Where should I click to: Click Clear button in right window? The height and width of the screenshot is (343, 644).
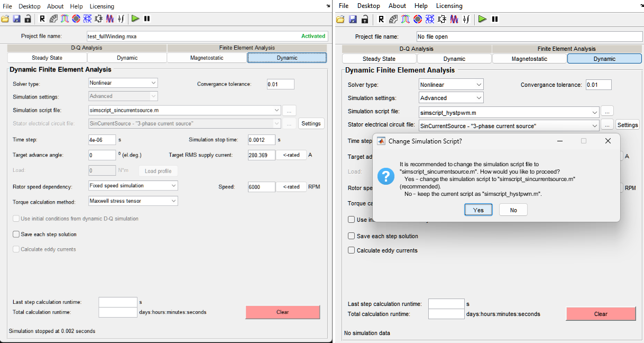point(601,314)
